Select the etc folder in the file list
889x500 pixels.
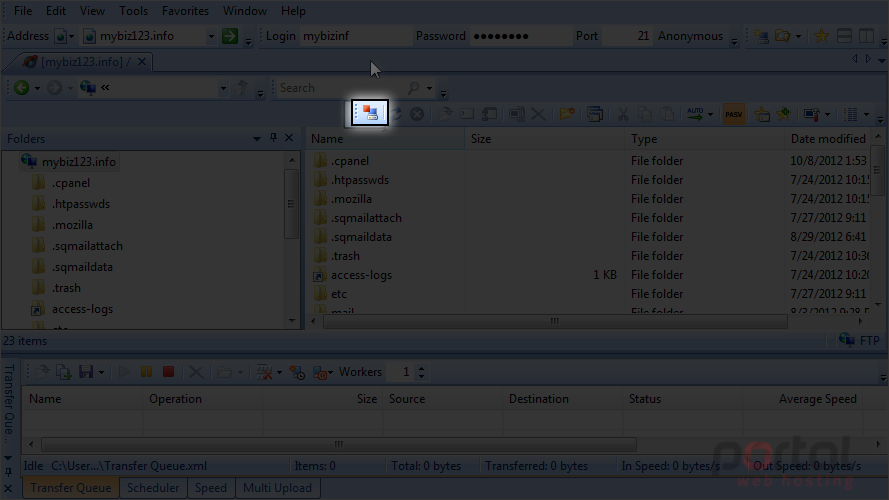coord(338,294)
